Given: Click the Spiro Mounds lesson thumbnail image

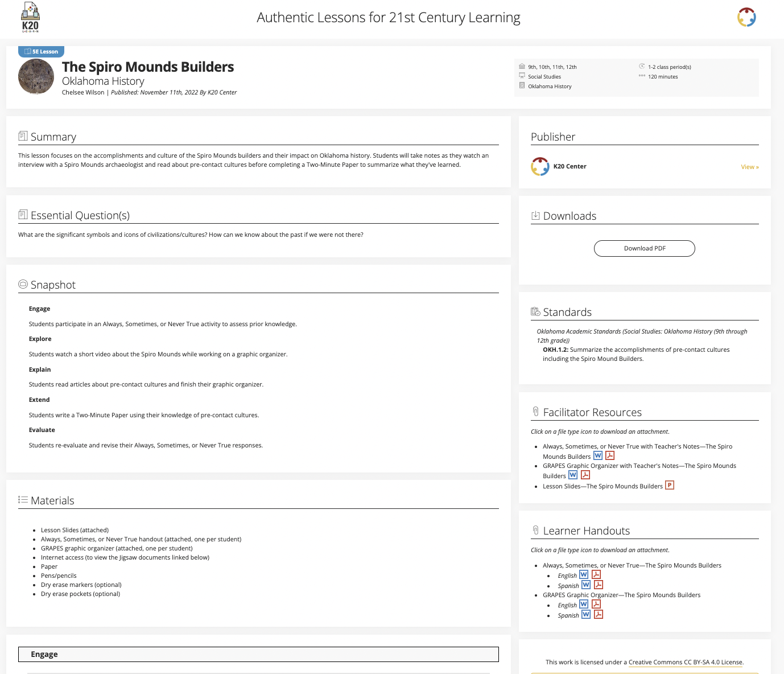Looking at the screenshot, I should [x=36, y=76].
